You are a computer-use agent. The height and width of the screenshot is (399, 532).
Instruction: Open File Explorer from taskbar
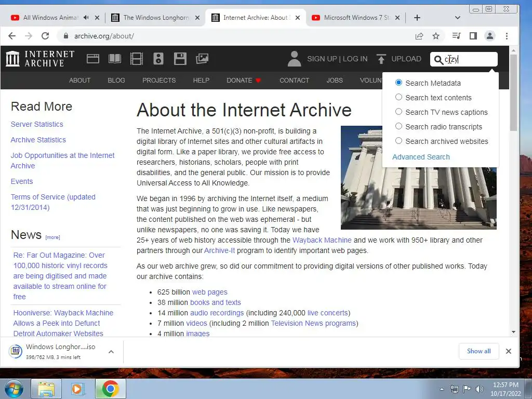46,389
